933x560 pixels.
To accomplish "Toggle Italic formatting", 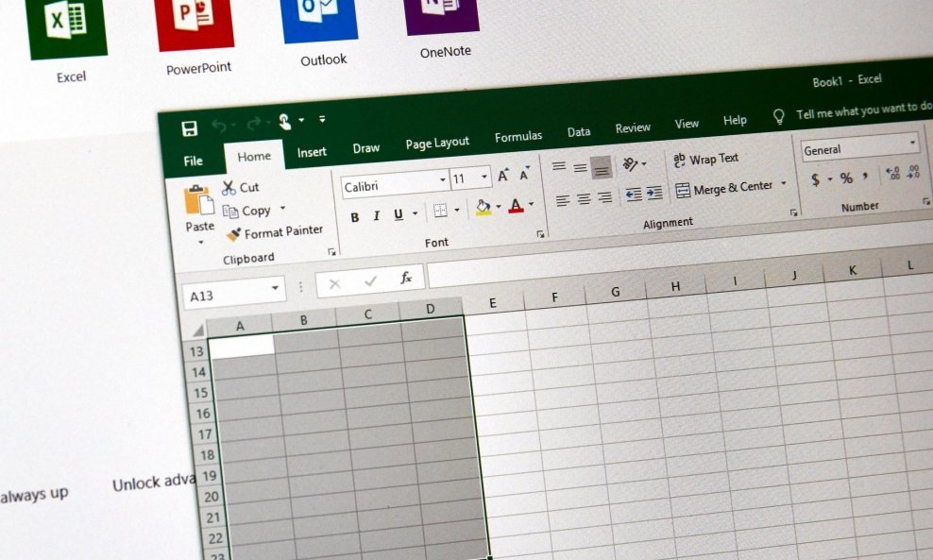I will 376,216.
